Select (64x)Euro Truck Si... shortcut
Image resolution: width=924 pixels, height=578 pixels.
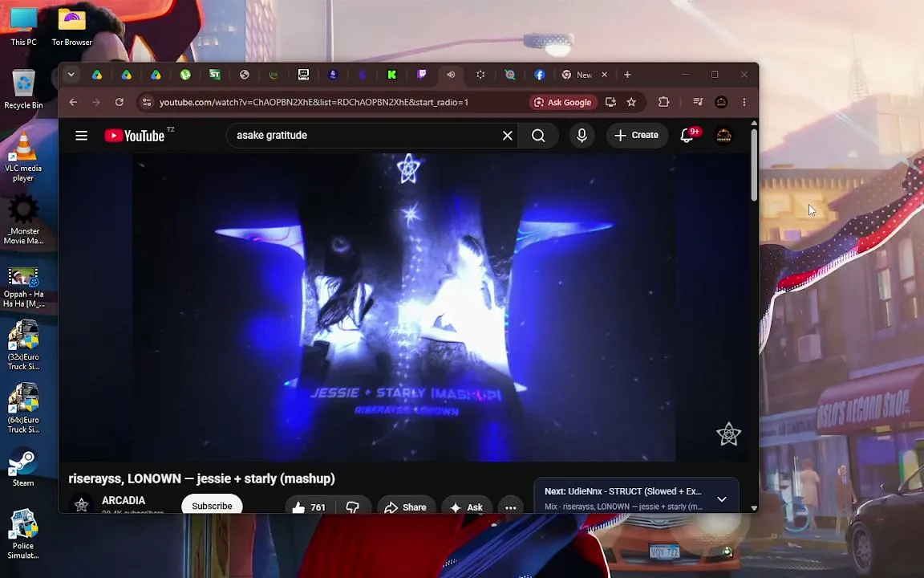pos(23,408)
